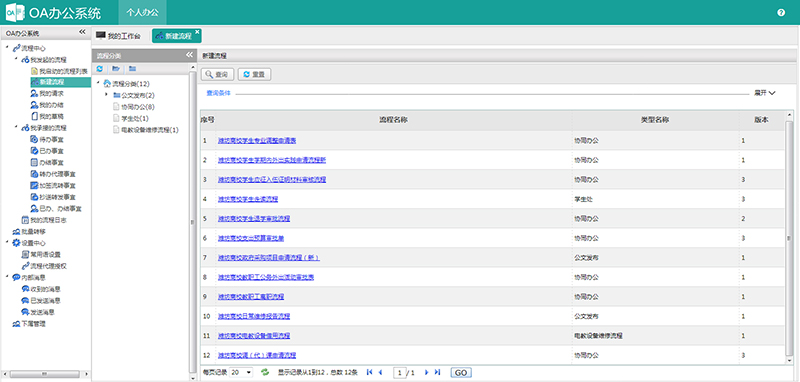Click the 流程名称 column header
Viewport: 800px width, 382px height.
393,120
